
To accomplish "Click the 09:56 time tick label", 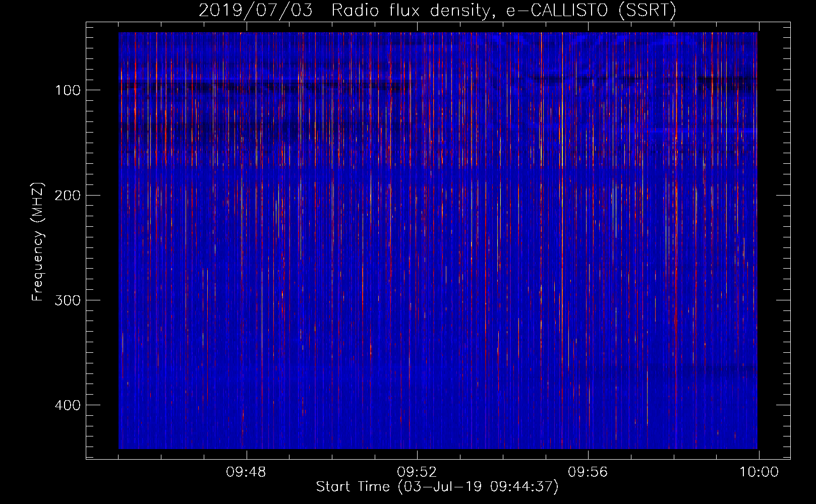I will (x=588, y=472).
